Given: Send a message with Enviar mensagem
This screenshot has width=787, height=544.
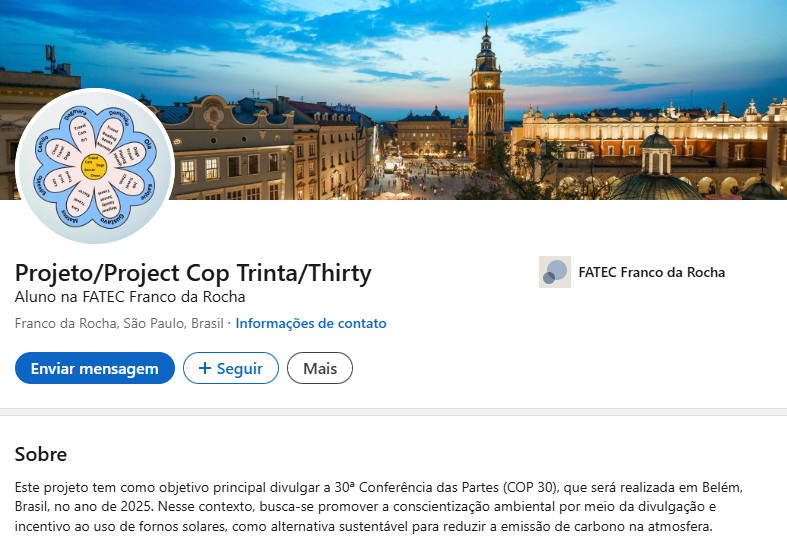Looking at the screenshot, I should point(95,368).
